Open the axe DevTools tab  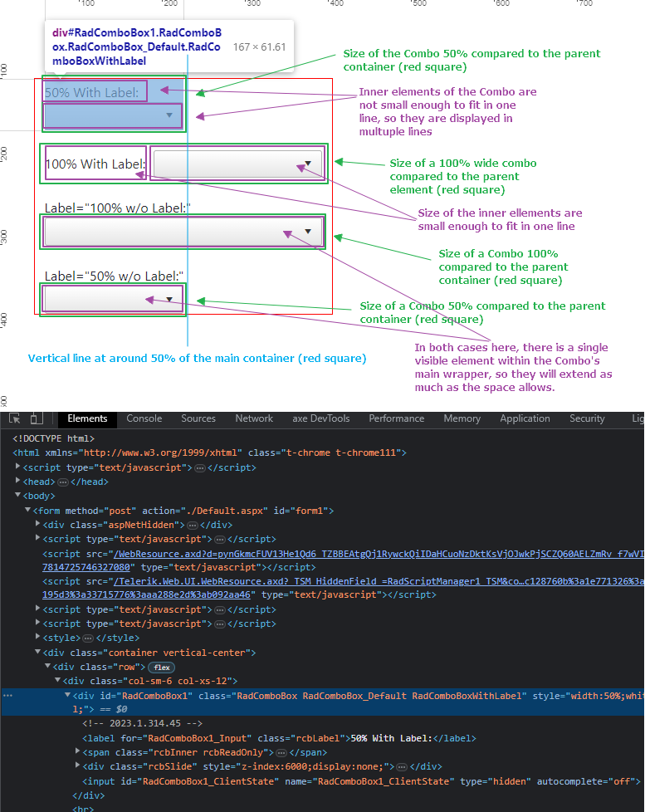[x=321, y=418]
